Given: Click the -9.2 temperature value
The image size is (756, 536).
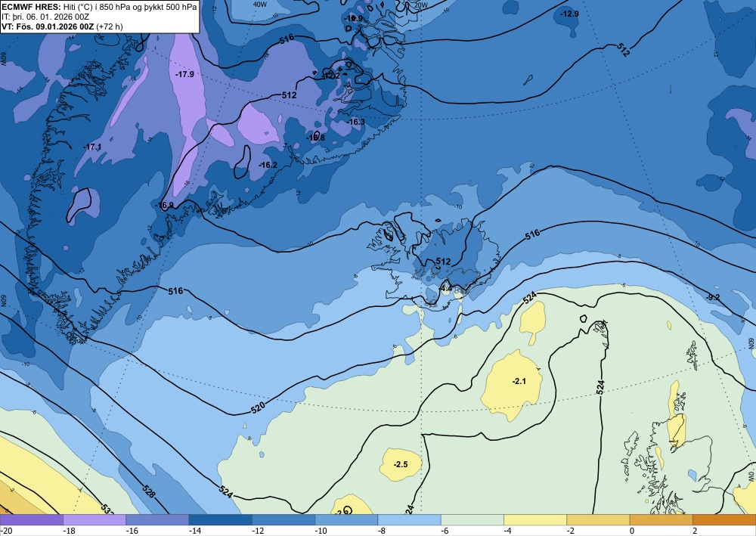Looking at the screenshot, I should [712, 297].
